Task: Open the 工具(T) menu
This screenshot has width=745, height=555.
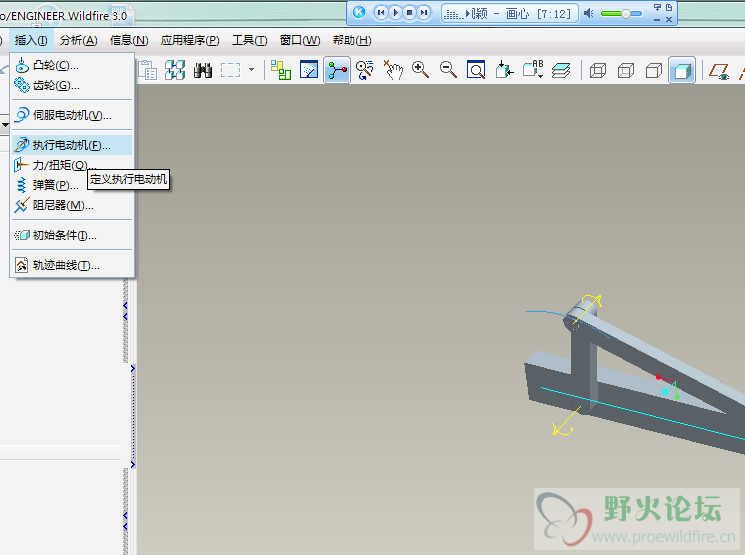Action: coord(249,40)
